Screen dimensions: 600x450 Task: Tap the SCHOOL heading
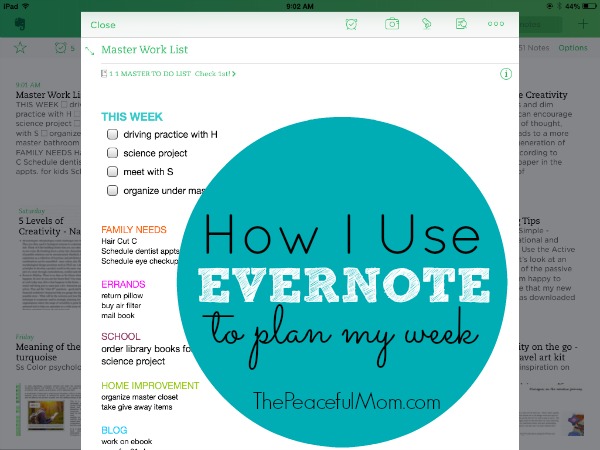[121, 336]
